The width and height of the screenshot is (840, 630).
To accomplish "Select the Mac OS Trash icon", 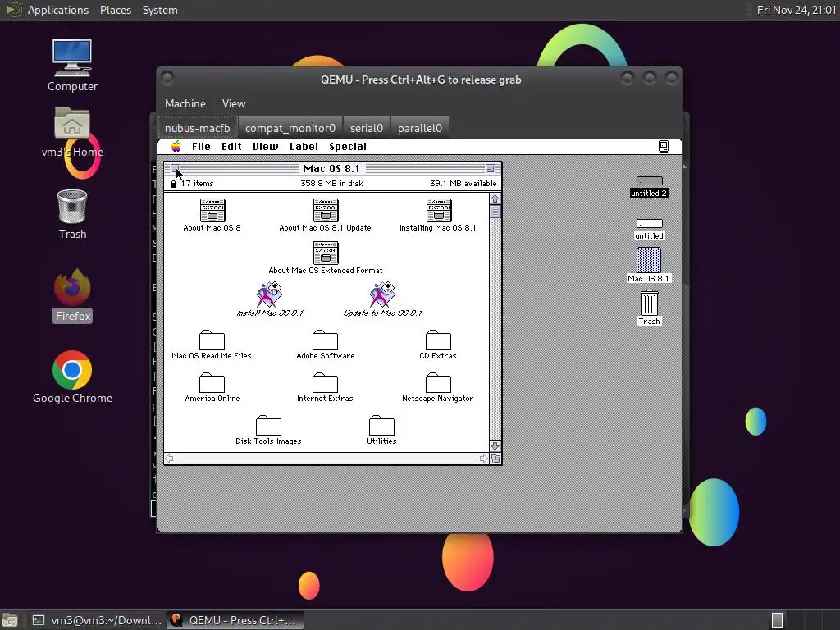I will coord(650,304).
